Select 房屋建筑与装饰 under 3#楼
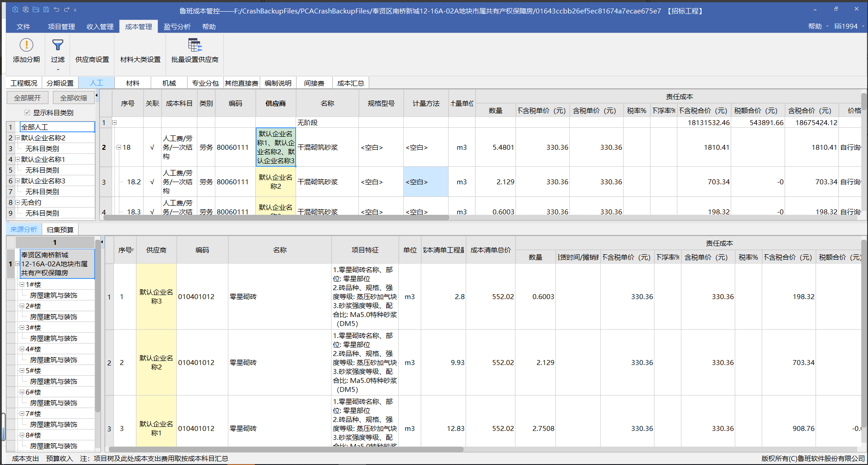This screenshot has width=868, height=465. 53,339
